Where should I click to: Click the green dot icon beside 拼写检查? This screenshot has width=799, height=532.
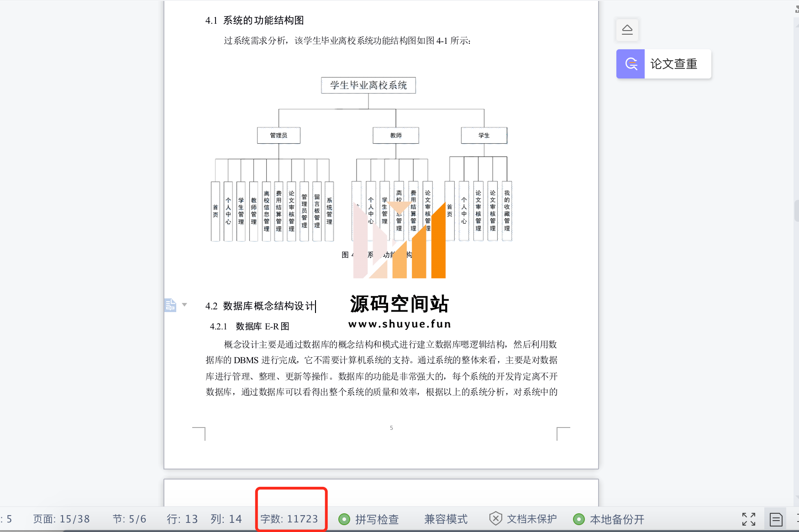[344, 519]
